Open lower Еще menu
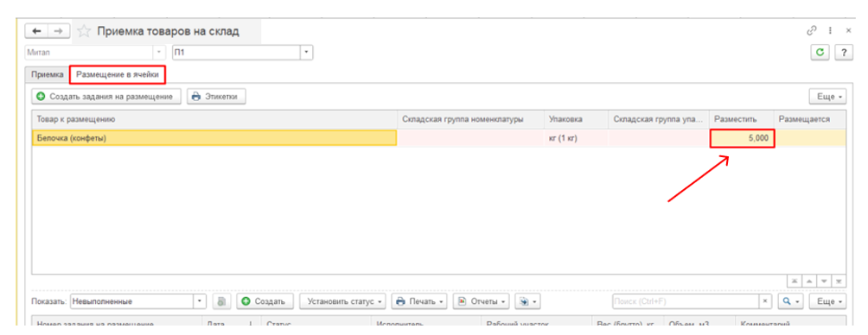The height and width of the screenshot is (335, 868). (x=827, y=302)
